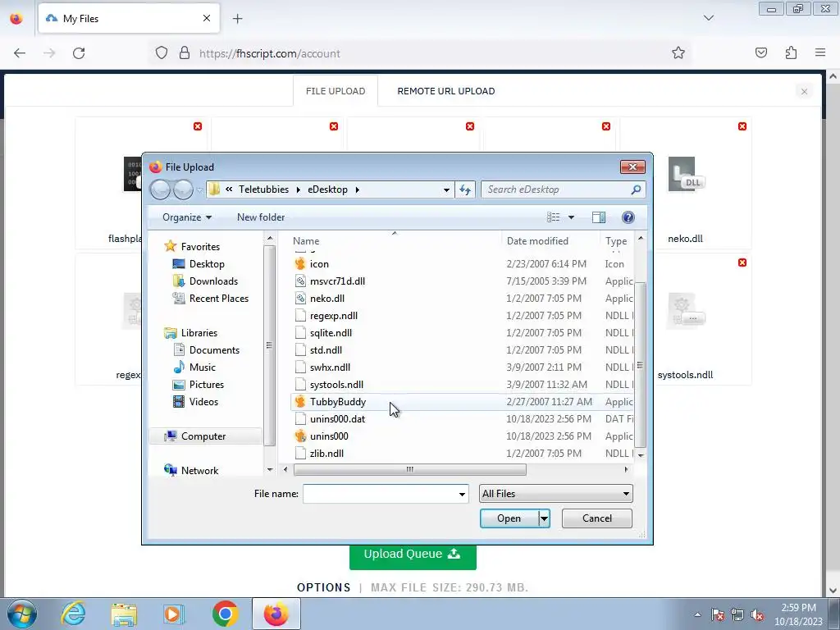Screen dimensions: 840x630
Task: Open the File name dropdown arrow
Action: coord(462,494)
